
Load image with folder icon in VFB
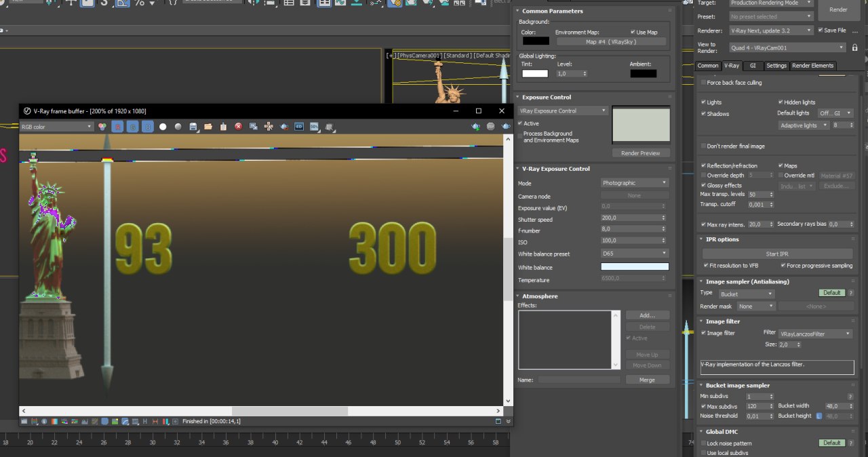[x=208, y=126]
